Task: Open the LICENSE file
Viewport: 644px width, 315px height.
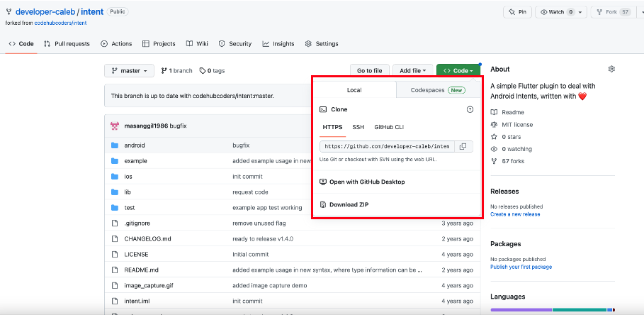Action: click(x=136, y=255)
